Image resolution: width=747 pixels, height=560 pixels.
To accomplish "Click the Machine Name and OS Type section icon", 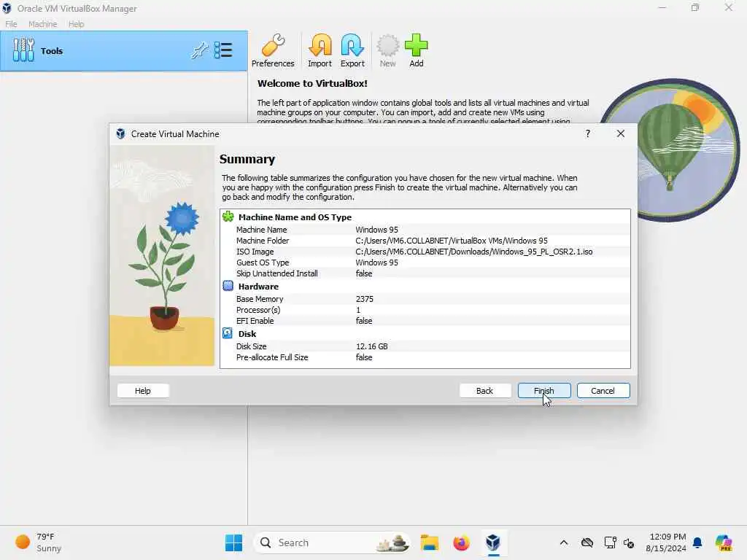I will (228, 217).
